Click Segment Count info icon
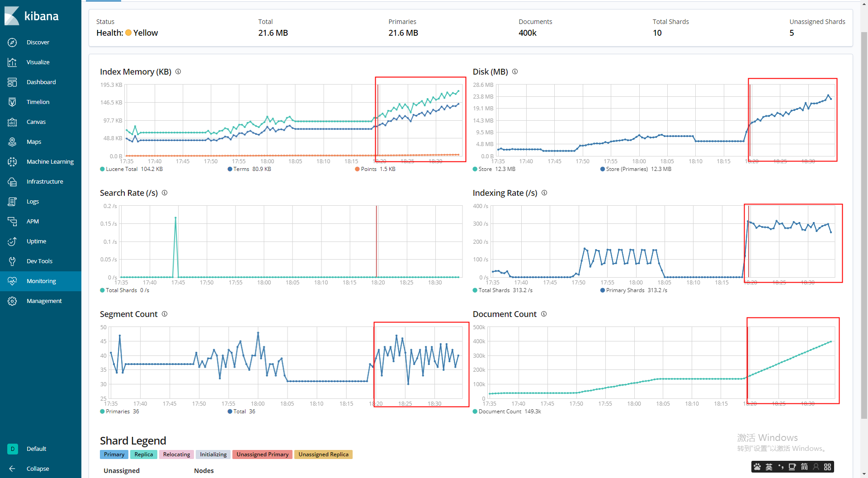Screen dimensions: 868x478 tap(165, 314)
